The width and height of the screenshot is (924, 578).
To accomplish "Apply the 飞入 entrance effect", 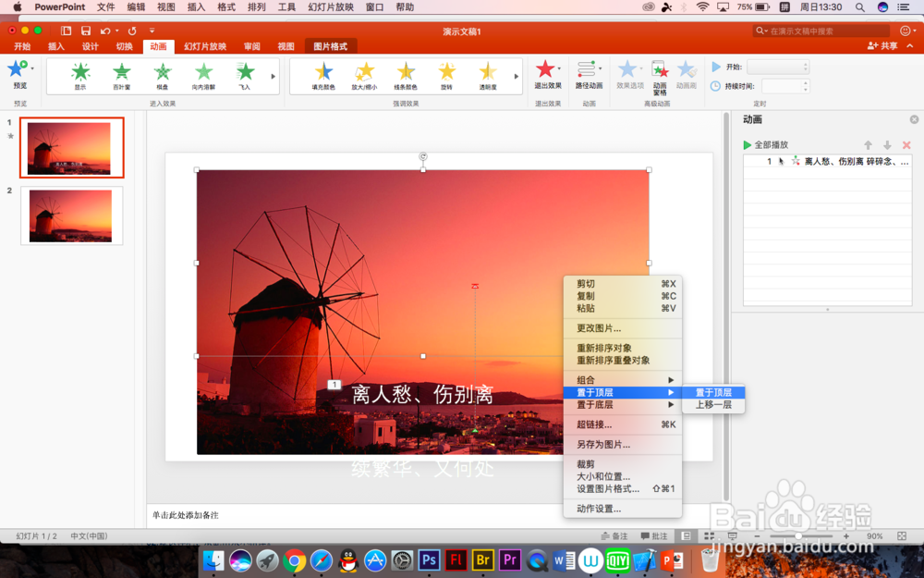I will 245,76.
